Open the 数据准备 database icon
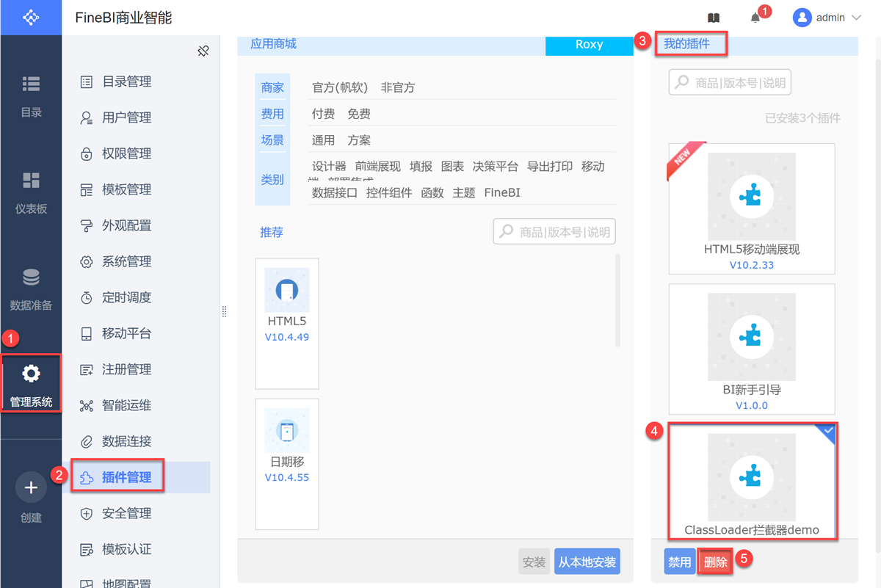 [x=31, y=277]
